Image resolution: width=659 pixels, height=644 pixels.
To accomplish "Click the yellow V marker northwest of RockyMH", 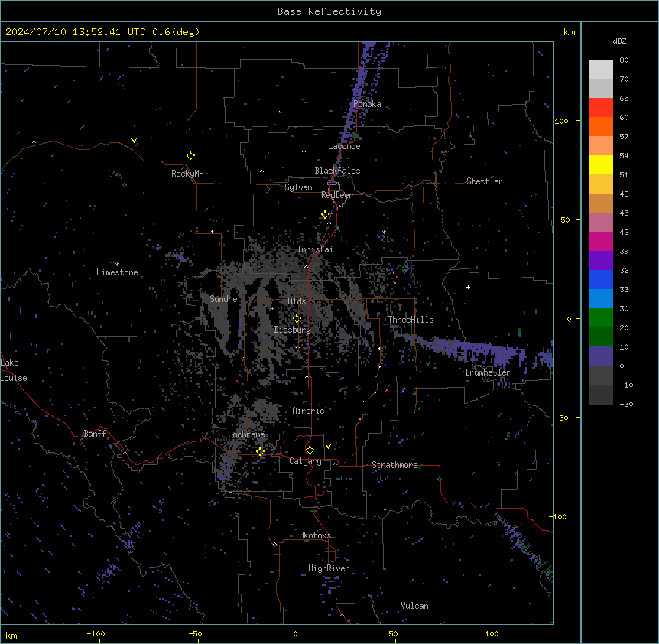I will tap(134, 141).
